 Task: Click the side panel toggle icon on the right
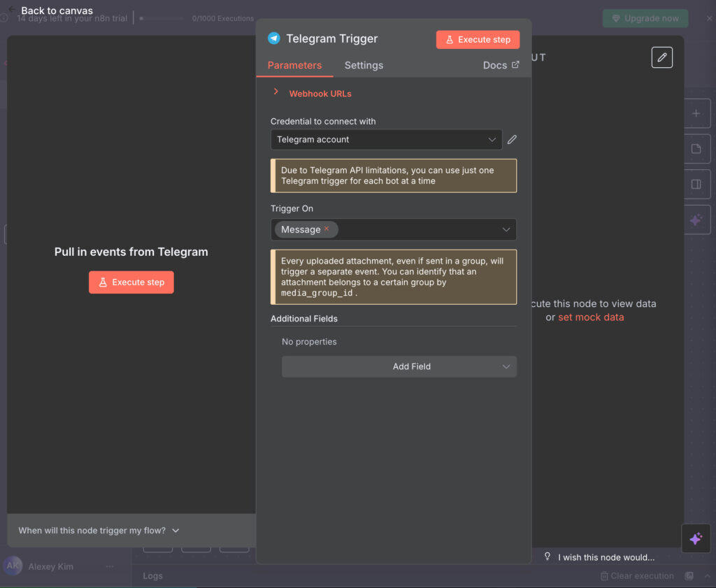click(x=696, y=185)
